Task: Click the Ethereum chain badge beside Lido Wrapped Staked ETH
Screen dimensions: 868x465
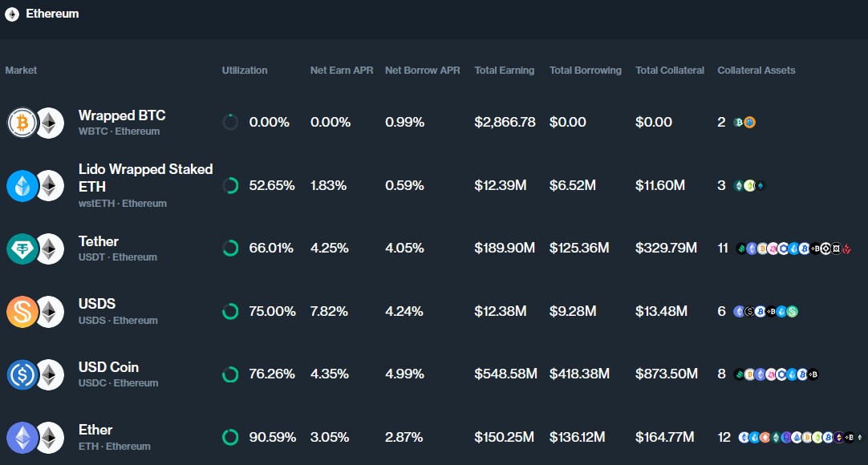Action: coord(50,186)
